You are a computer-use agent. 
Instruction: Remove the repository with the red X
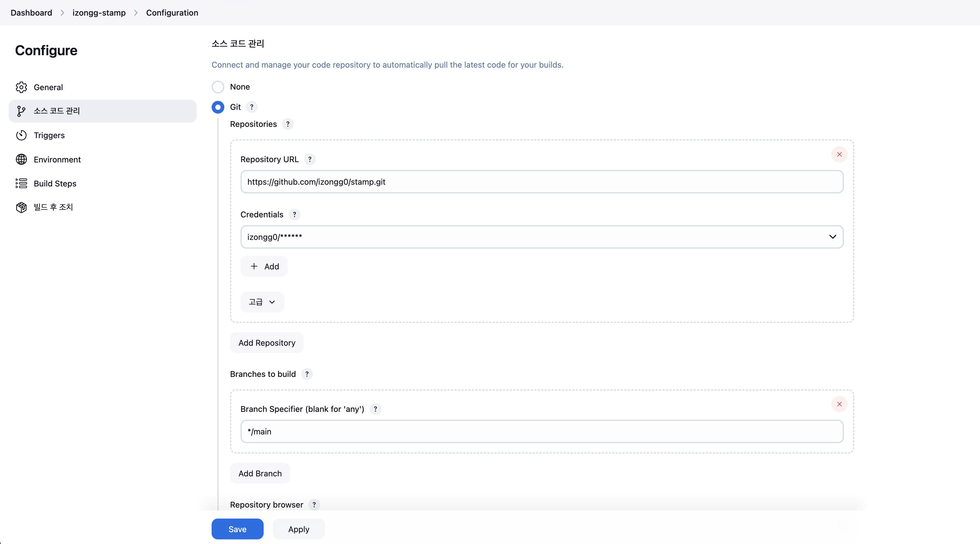tap(839, 154)
